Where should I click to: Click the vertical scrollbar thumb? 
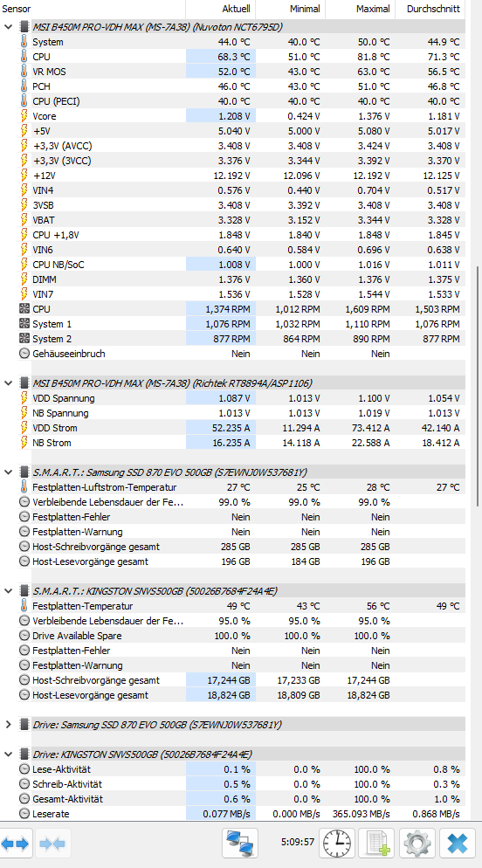click(479, 386)
